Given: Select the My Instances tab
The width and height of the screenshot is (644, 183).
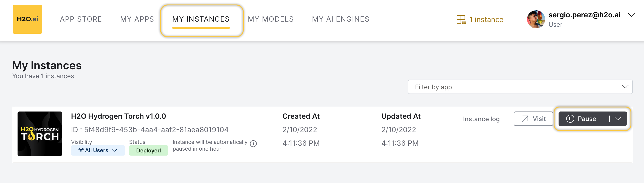Looking at the screenshot, I should pyautogui.click(x=201, y=19).
